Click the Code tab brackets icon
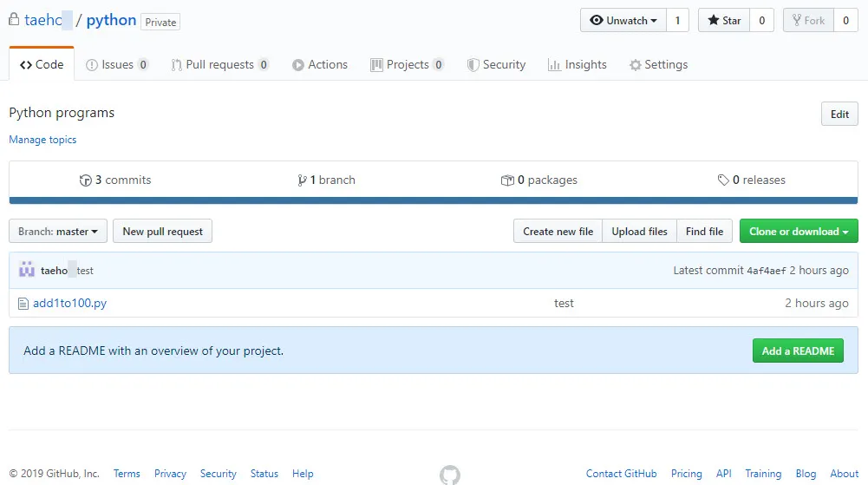Viewport: 868px width, 485px height. point(25,65)
